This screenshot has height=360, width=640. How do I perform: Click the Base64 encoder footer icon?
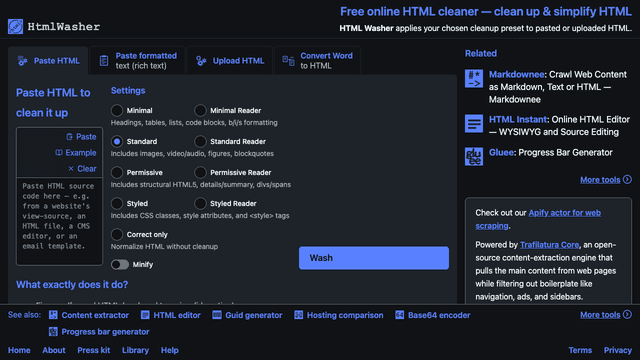[x=400, y=315]
